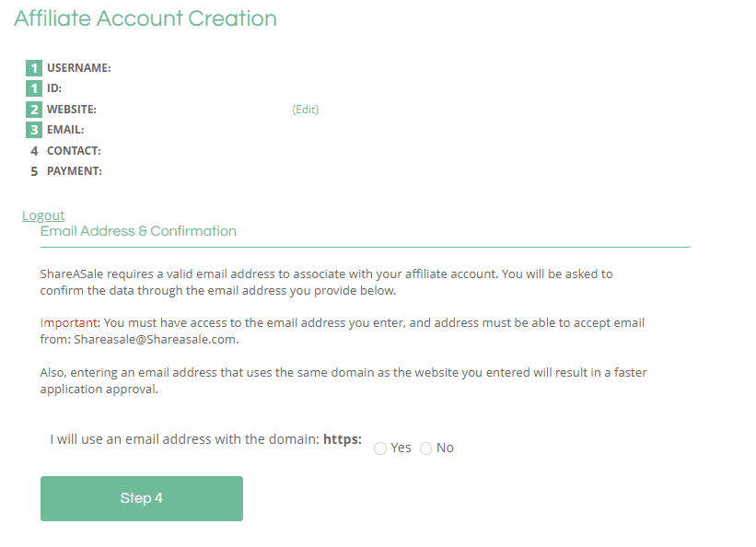Open the Edit option for WEBSITE
Image resolution: width=756 pixels, height=547 pixels.
click(305, 109)
